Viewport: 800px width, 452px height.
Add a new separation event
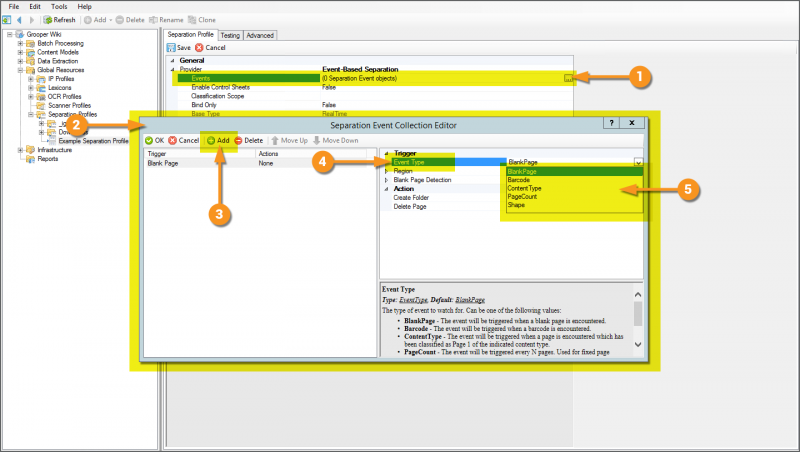click(x=218, y=140)
